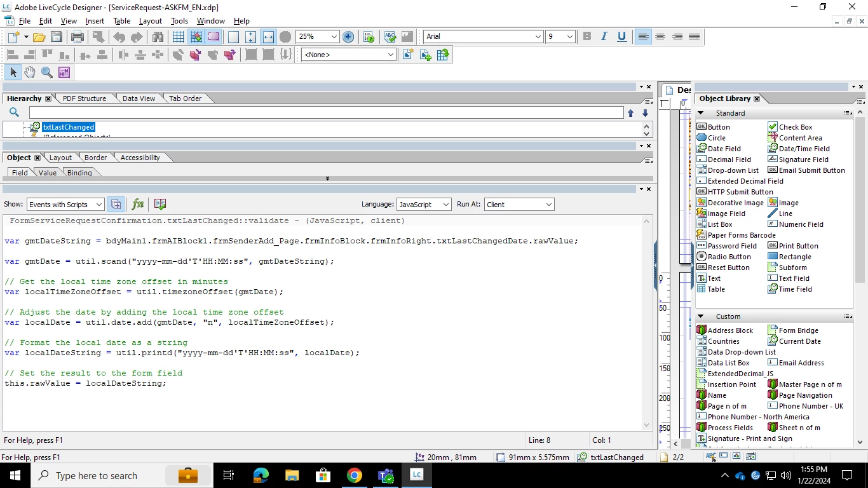Click the Check Script Syntax icon
Image resolution: width=868 pixels, height=488 pixels.
[x=160, y=205]
